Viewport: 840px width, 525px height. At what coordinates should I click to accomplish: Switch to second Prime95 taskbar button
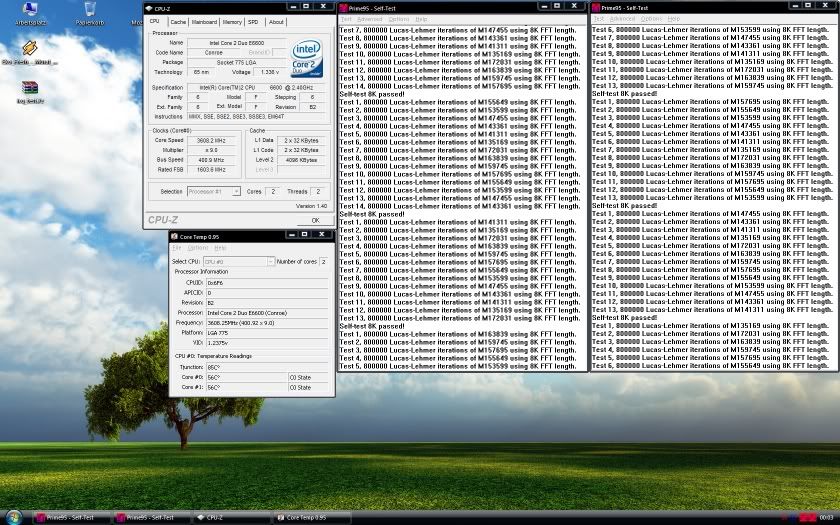[x=152, y=518]
